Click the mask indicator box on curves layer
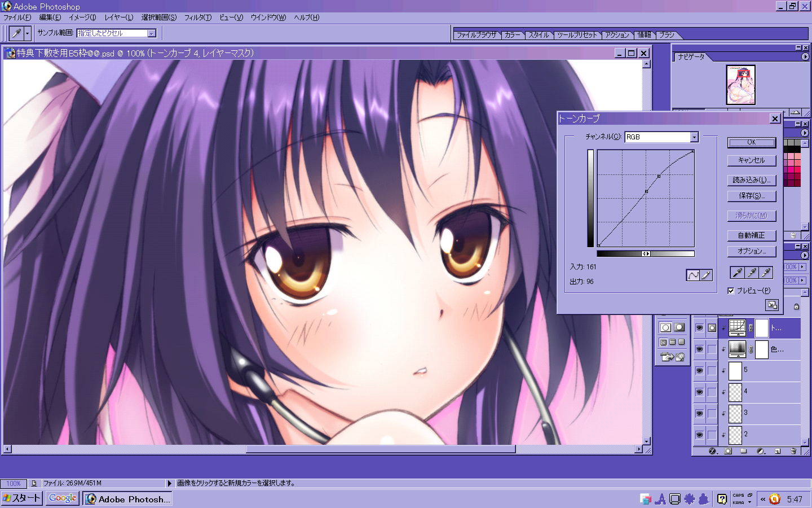 point(712,328)
